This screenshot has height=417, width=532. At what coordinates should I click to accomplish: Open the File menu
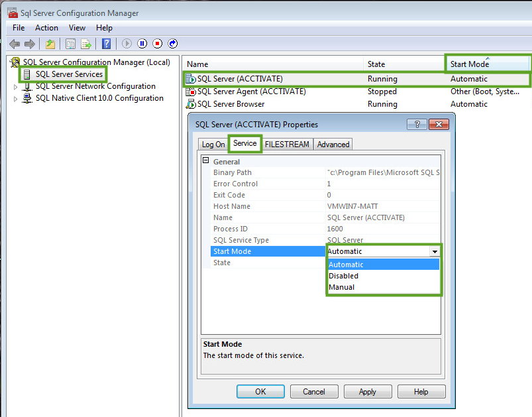(x=19, y=28)
